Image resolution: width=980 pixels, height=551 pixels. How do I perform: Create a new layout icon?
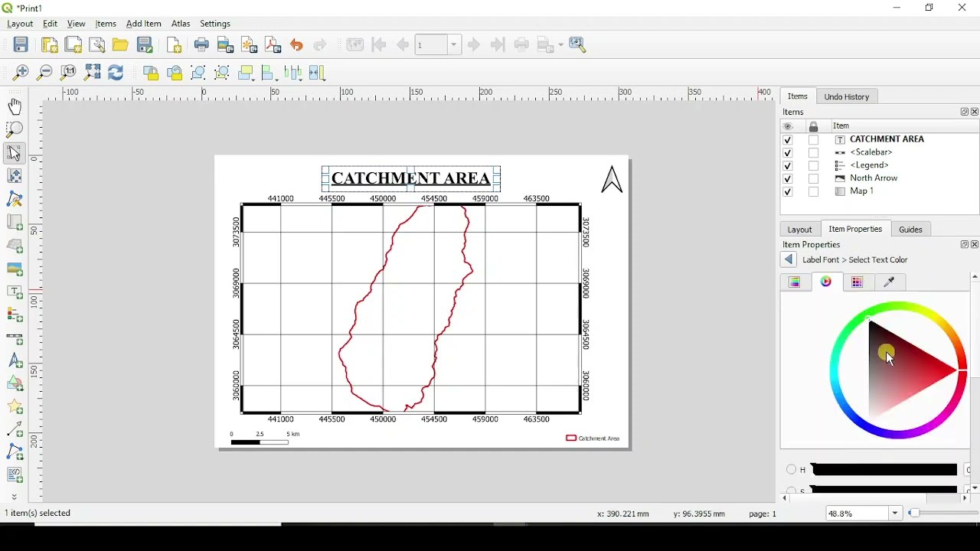50,45
